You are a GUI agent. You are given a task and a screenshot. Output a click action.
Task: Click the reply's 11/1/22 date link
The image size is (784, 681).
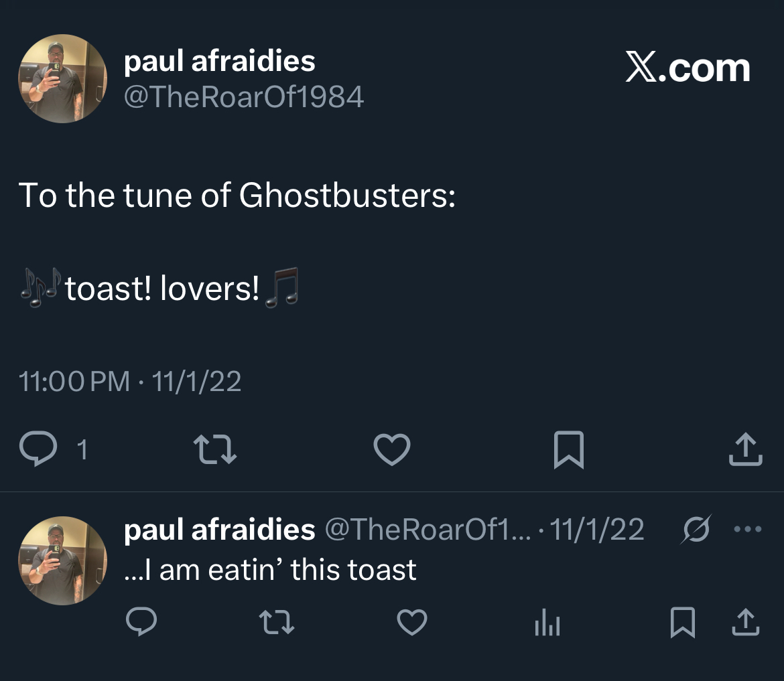596,530
